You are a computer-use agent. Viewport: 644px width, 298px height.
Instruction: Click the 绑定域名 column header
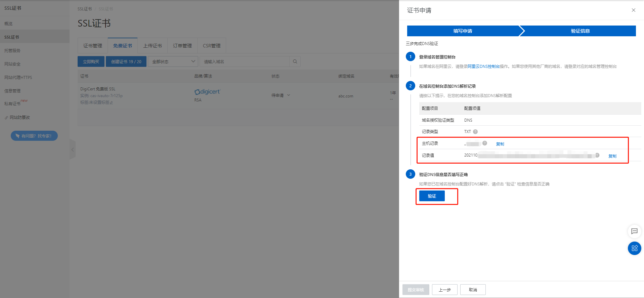click(x=346, y=76)
